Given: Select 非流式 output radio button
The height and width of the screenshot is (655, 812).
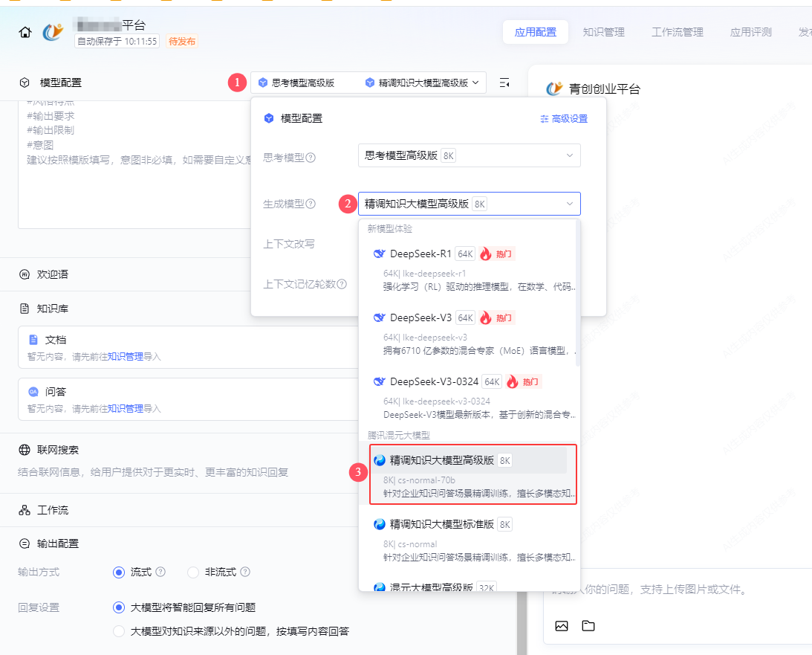Looking at the screenshot, I should click(x=193, y=572).
